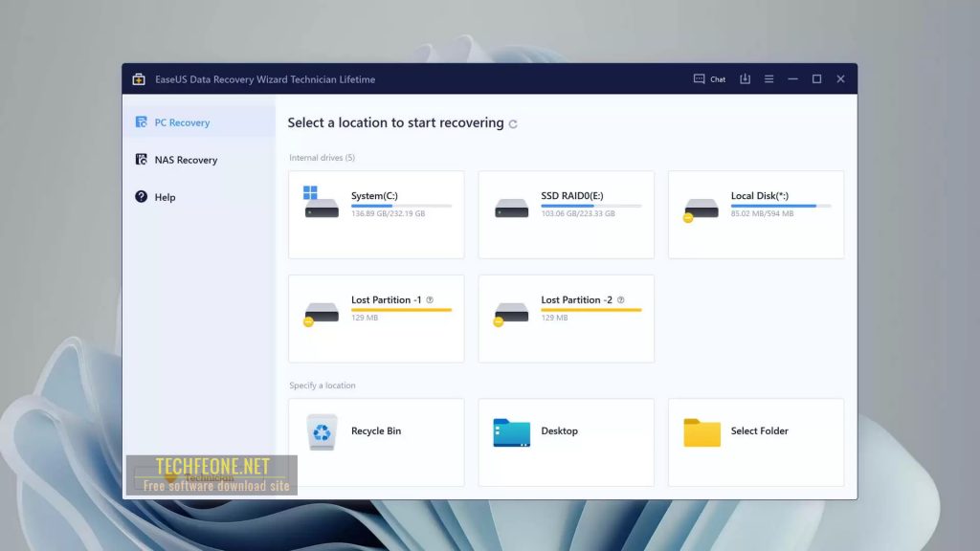Click the Recycle Bin icon

click(x=322, y=431)
